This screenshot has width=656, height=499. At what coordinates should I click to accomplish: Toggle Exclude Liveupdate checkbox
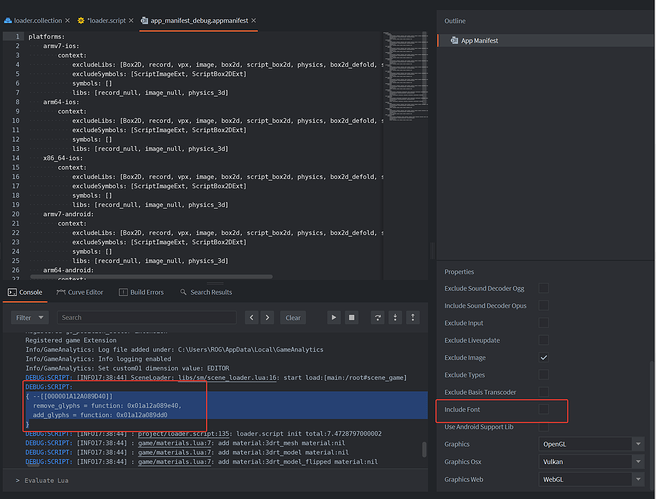[543, 340]
